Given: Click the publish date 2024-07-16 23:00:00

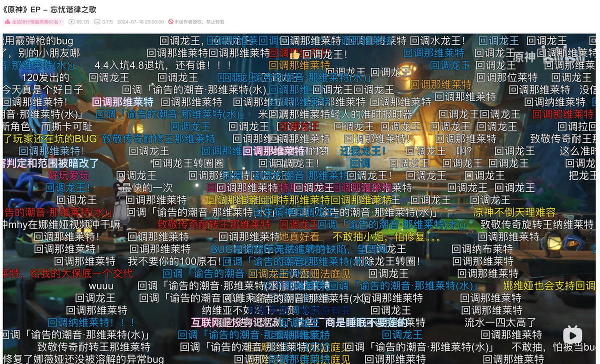Looking at the screenshot, I should [x=140, y=22].
